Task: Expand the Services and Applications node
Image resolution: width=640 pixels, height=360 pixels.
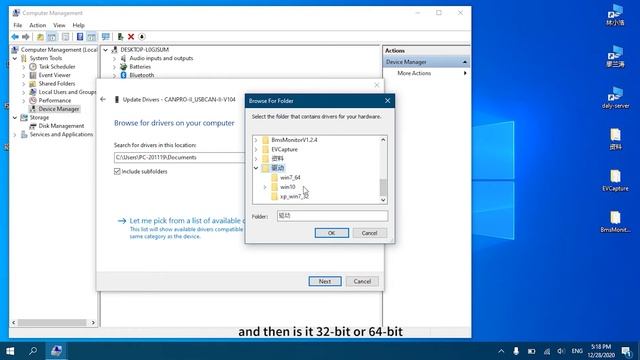Action: click(x=15, y=134)
